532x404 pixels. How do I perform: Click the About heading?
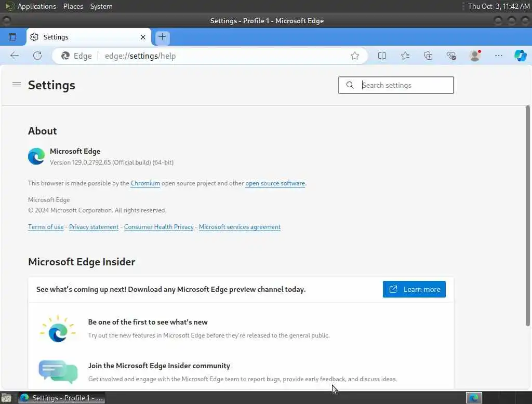tap(43, 131)
